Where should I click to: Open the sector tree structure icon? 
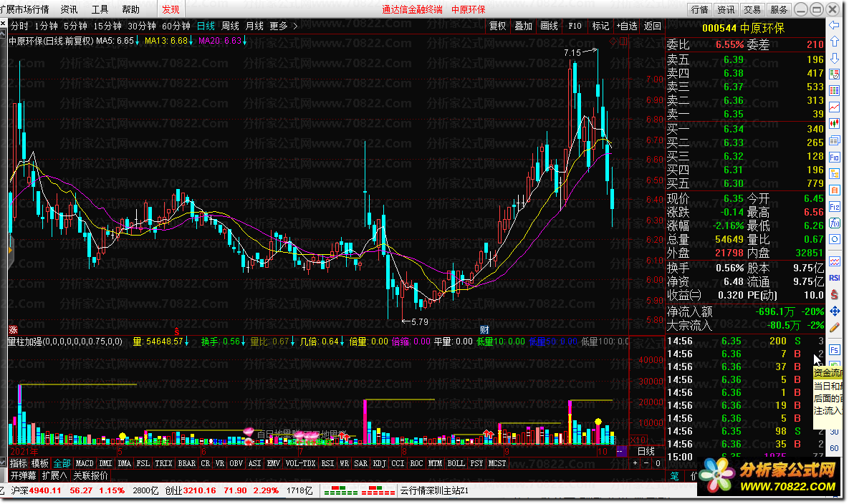coord(835,173)
